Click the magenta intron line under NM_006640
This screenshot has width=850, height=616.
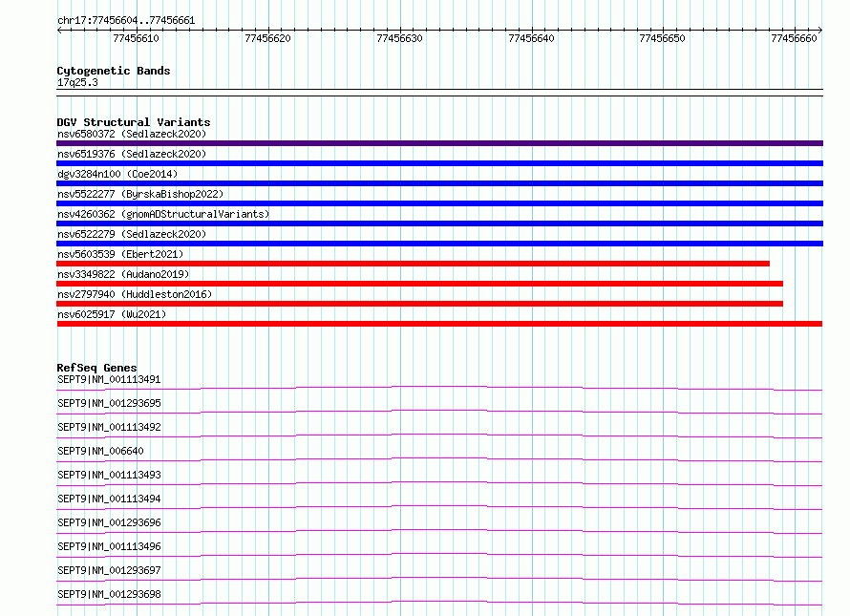(x=439, y=458)
